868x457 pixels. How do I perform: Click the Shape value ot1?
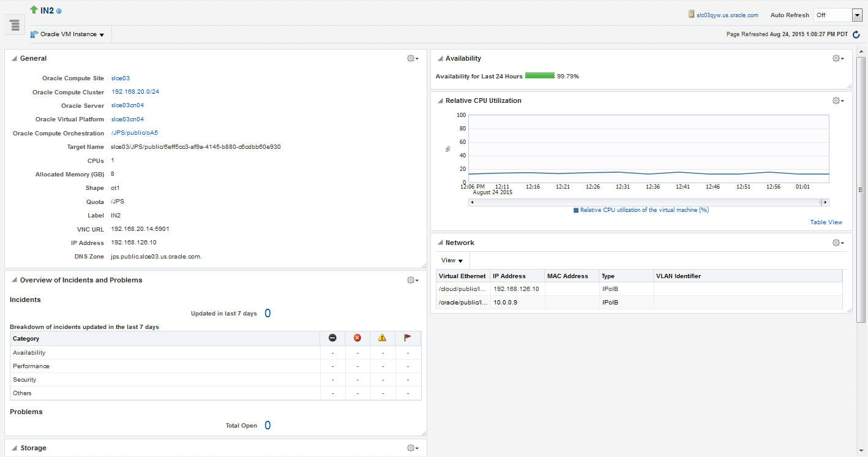tap(116, 188)
